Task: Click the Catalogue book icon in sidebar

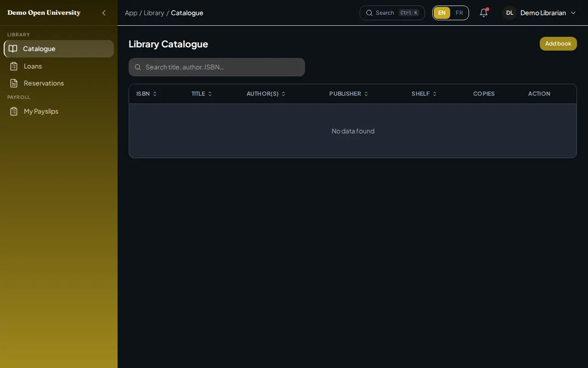Action: tap(13, 49)
